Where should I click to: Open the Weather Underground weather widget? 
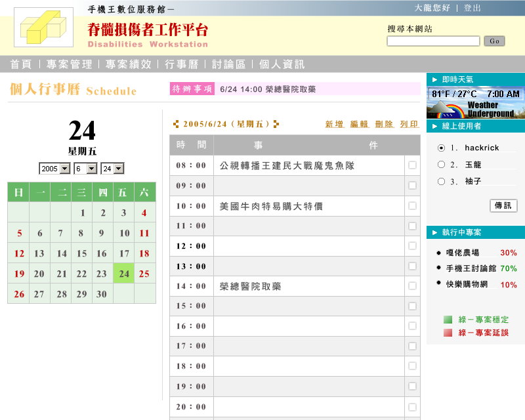[475, 102]
